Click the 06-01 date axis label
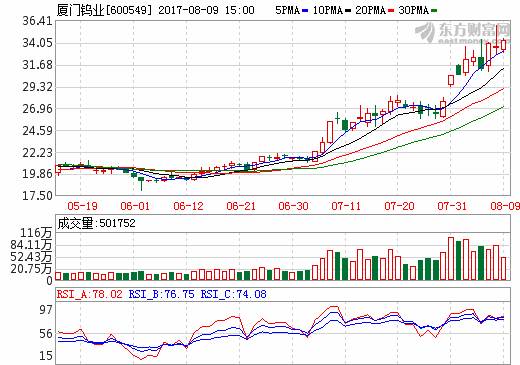 [135, 206]
